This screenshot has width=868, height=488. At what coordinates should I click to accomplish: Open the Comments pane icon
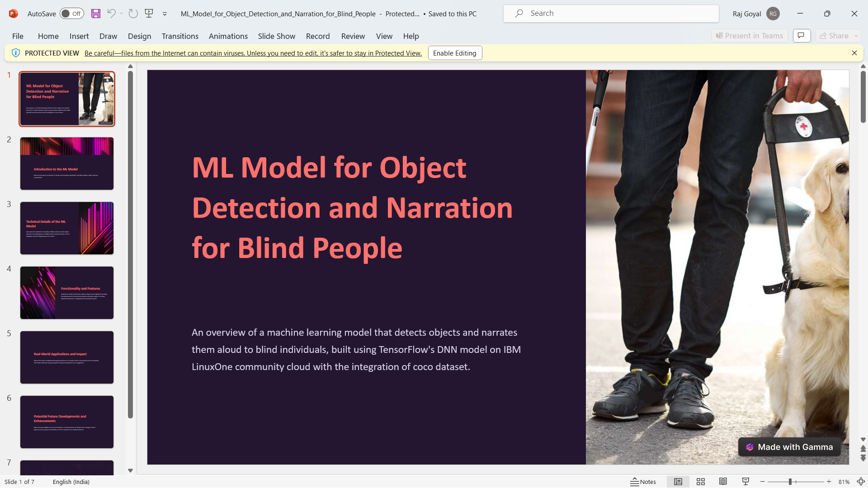pos(802,36)
